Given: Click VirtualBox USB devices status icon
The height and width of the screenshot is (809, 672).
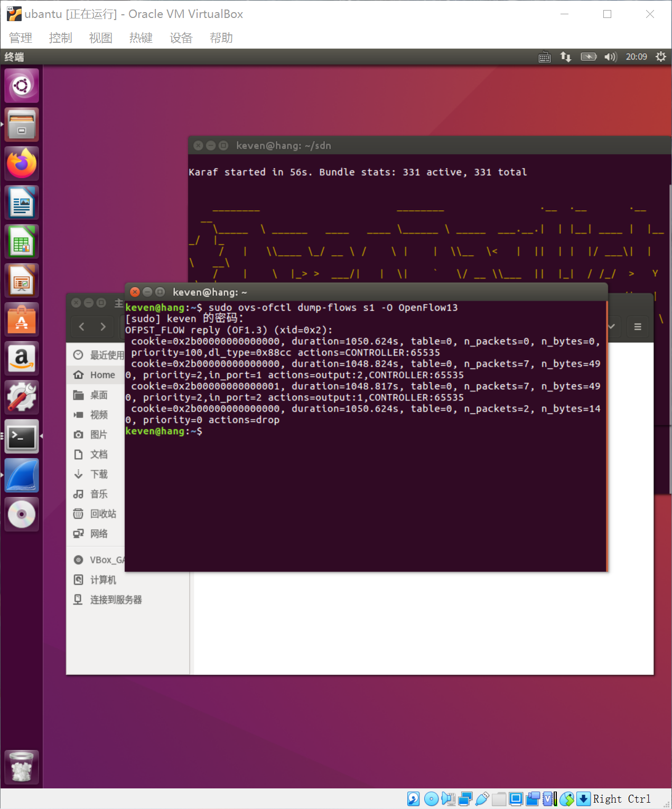Looking at the screenshot, I should (482, 799).
